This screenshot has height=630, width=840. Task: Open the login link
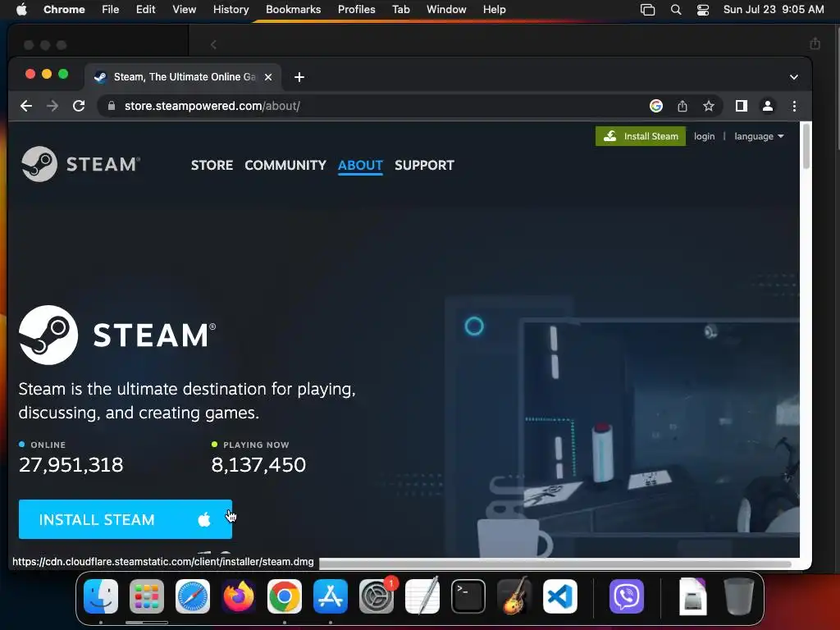pos(704,136)
